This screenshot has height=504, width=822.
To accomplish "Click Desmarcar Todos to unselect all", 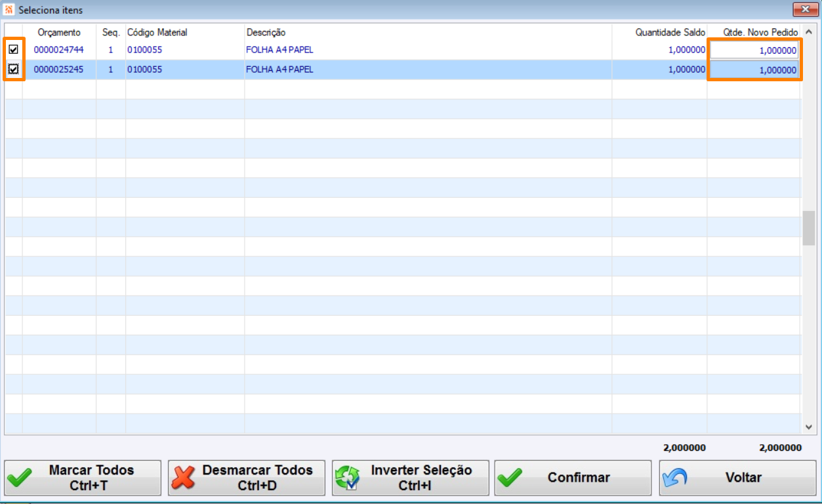I will (x=247, y=478).
